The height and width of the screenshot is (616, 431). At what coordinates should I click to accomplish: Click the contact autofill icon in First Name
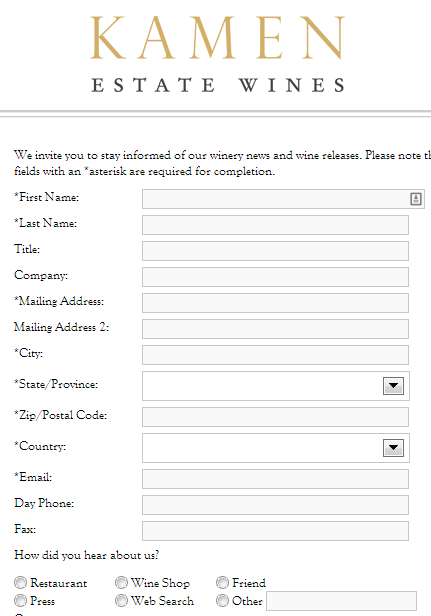tap(416, 199)
